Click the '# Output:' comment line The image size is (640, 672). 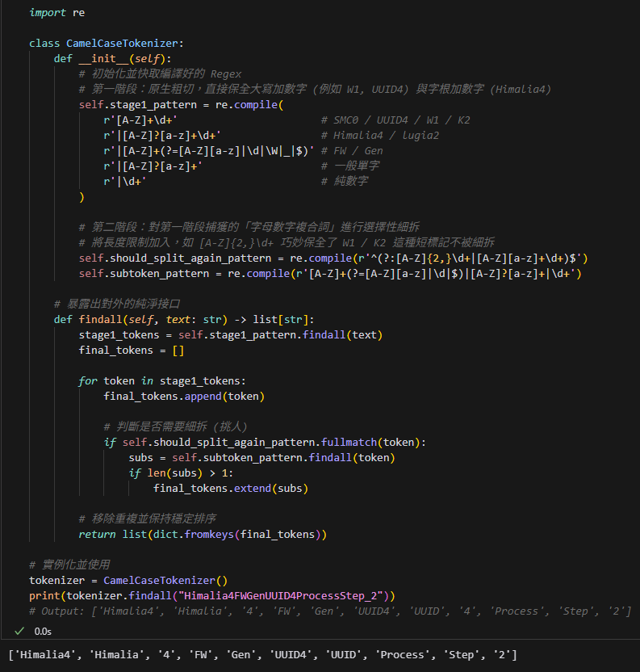330,611
